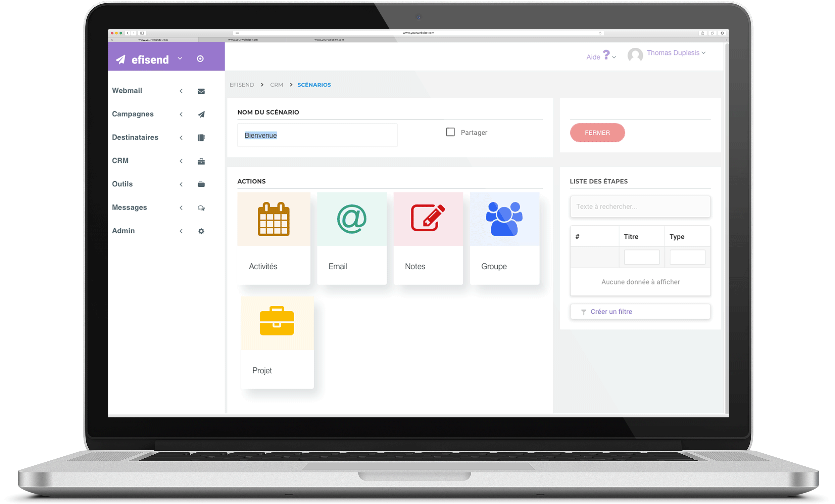This screenshot has height=504, width=835.
Task: Click the FERMER button
Action: [x=596, y=132]
